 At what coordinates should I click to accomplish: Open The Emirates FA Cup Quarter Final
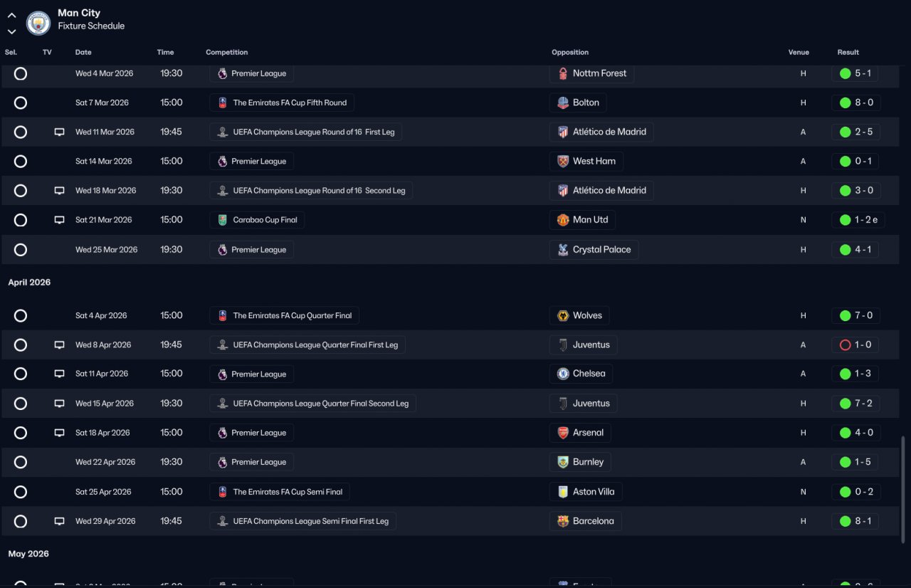(284, 315)
